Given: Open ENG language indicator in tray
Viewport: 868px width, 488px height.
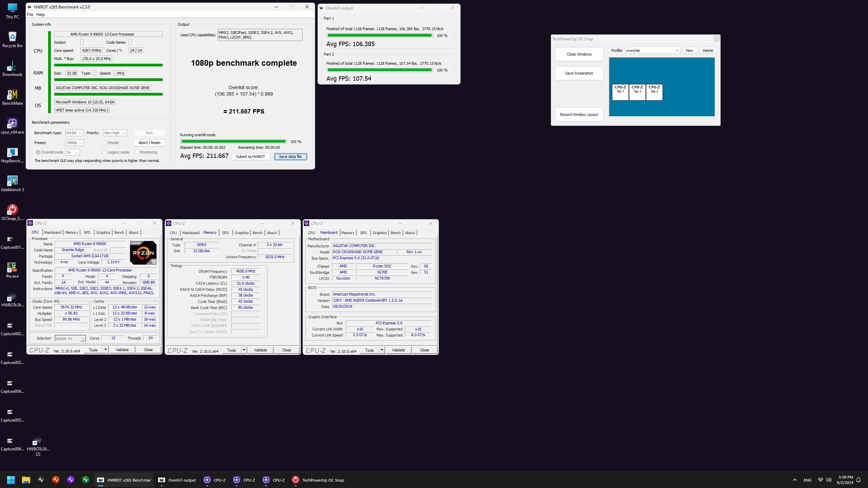Looking at the screenshot, I should (x=807, y=480).
